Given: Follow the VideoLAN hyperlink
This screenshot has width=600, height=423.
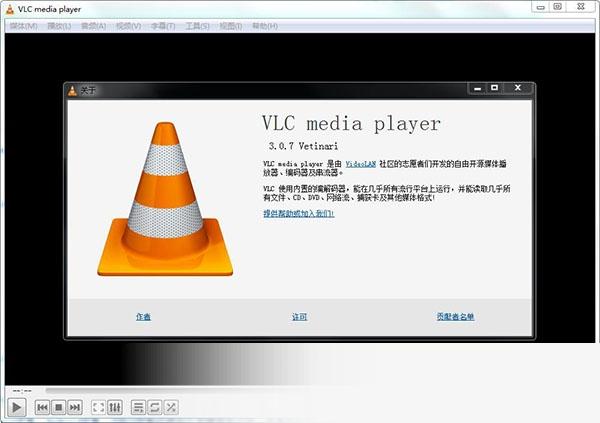Looking at the screenshot, I should 360,164.
